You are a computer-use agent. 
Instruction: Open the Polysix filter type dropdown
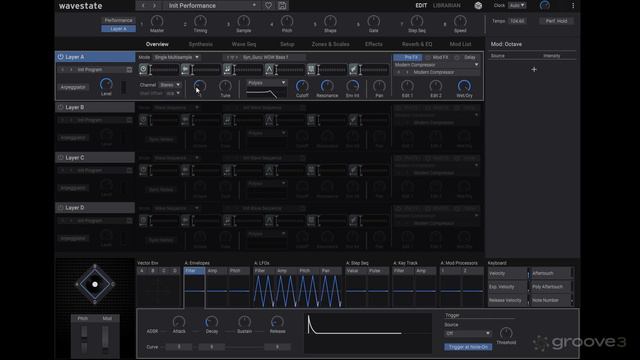(x=267, y=83)
